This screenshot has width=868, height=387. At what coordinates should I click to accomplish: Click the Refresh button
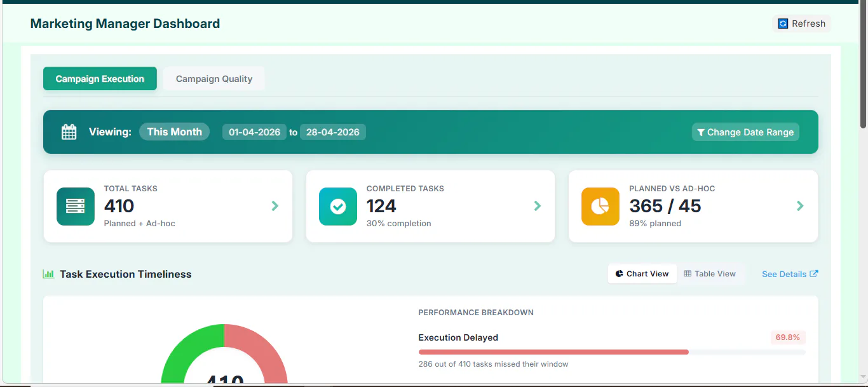(x=801, y=24)
